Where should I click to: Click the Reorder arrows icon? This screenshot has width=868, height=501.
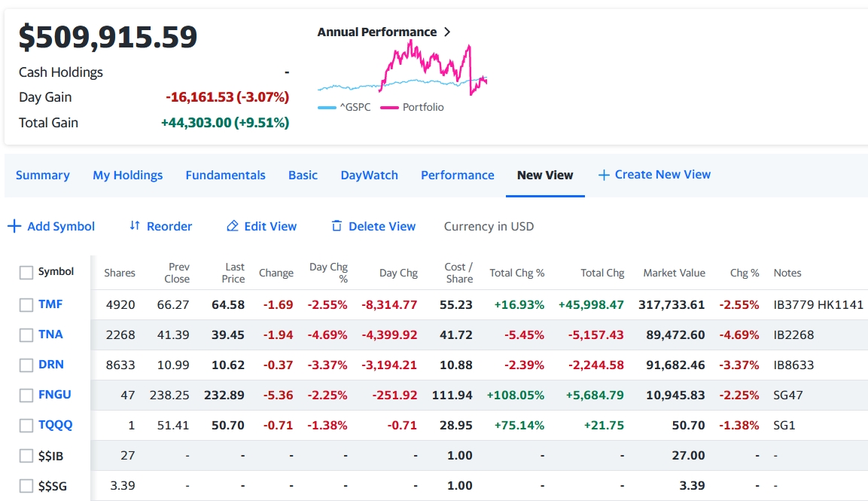click(135, 226)
